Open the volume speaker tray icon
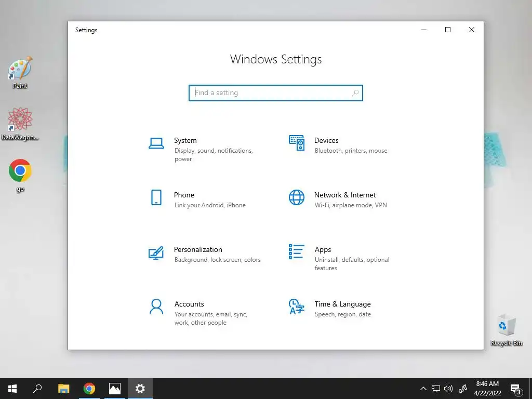The image size is (532, 399). (x=448, y=389)
